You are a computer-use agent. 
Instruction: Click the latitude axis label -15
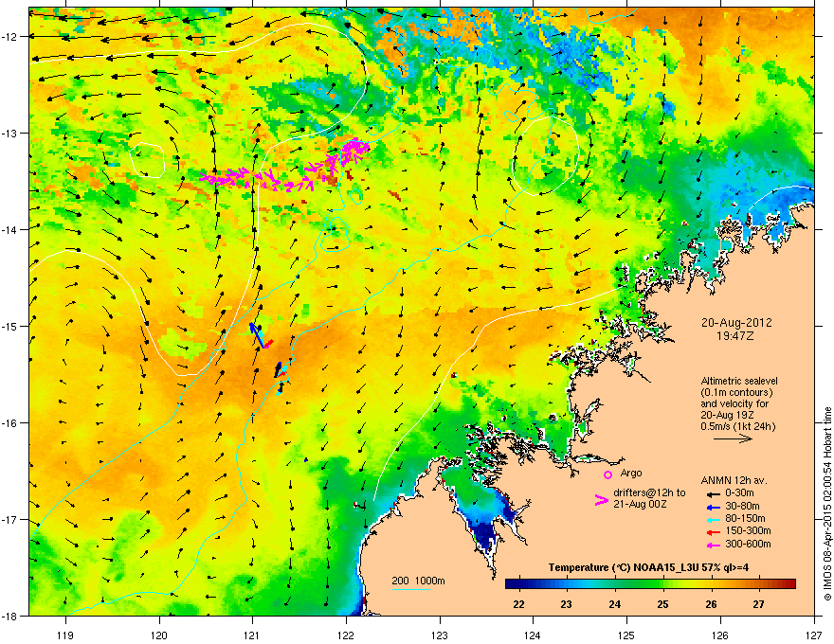click(x=10, y=326)
